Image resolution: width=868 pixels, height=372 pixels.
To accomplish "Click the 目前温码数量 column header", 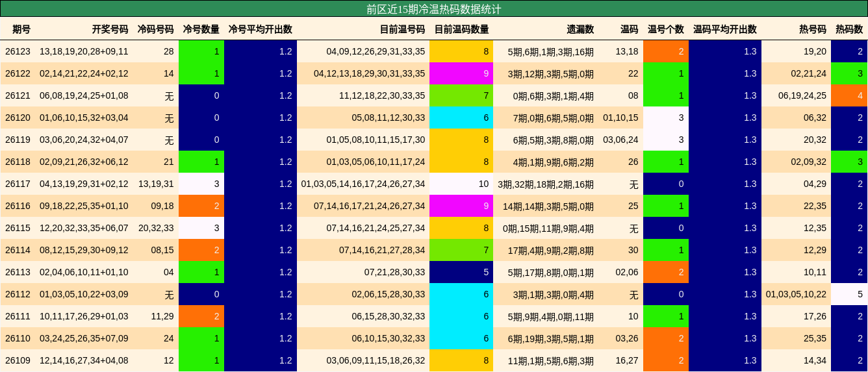I will click(461, 29).
